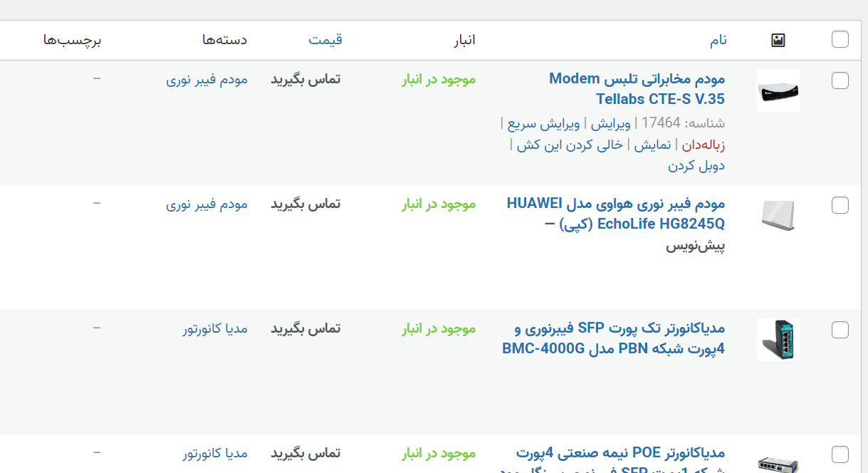Viewport: 868px width, 473px height.
Task: Click تماس بگیرید price in Tellabs row
Action: click(x=305, y=79)
